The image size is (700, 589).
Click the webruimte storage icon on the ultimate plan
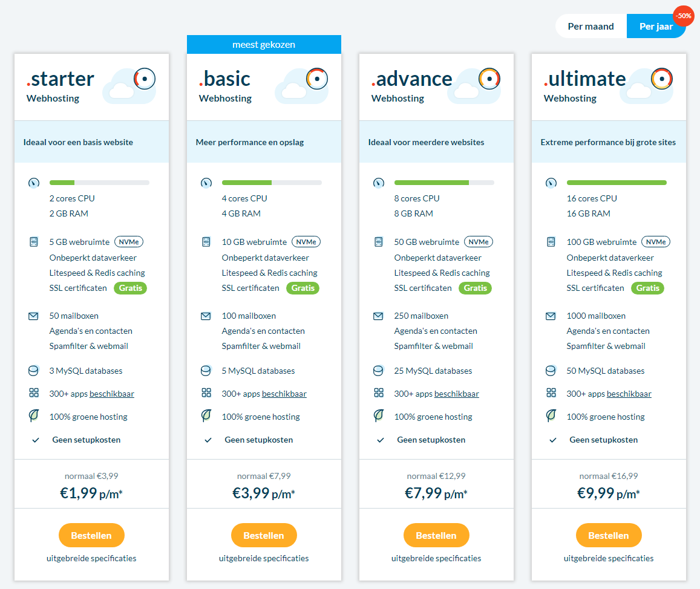pyautogui.click(x=551, y=241)
